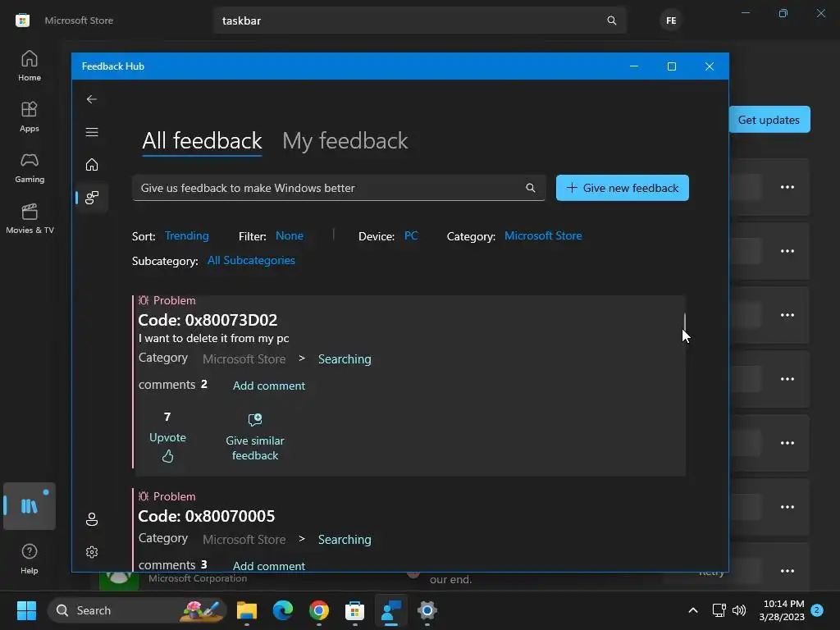The height and width of the screenshot is (630, 840).
Task: Open Windows Start menu
Action: [26, 610]
